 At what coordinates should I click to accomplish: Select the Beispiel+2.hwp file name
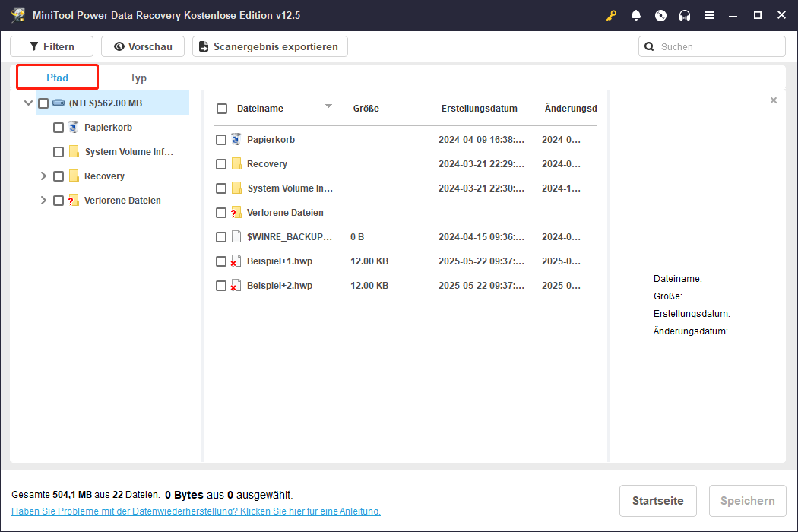280,286
